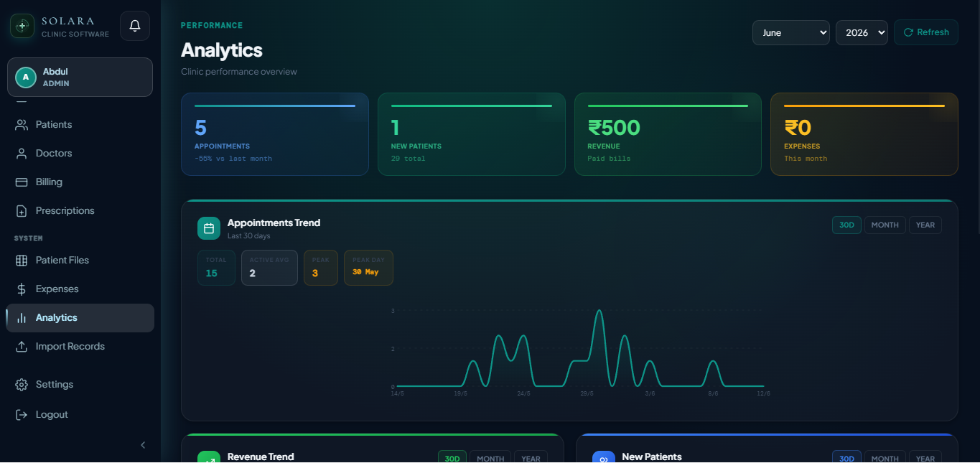The height and width of the screenshot is (463, 980).
Task: Open the Doctors page
Action: 80,153
